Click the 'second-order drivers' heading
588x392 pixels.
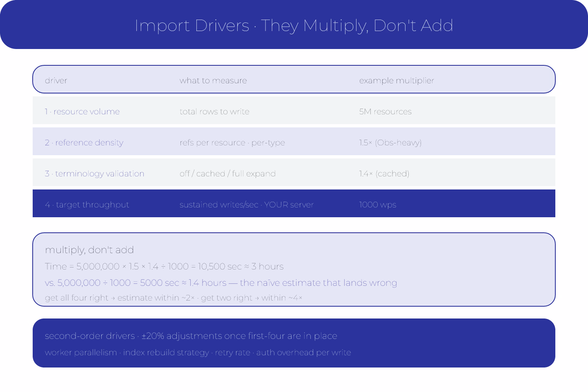(x=191, y=336)
